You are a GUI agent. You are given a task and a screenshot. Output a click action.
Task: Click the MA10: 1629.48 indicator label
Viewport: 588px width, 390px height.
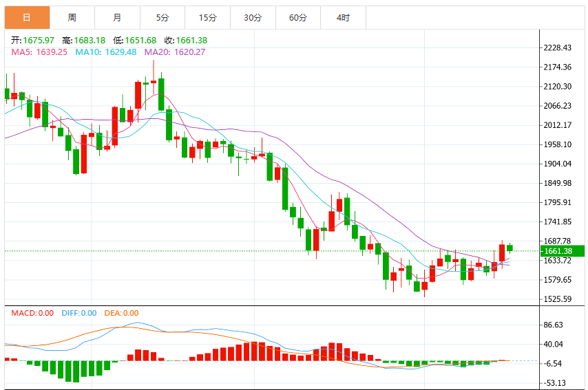[x=106, y=52]
